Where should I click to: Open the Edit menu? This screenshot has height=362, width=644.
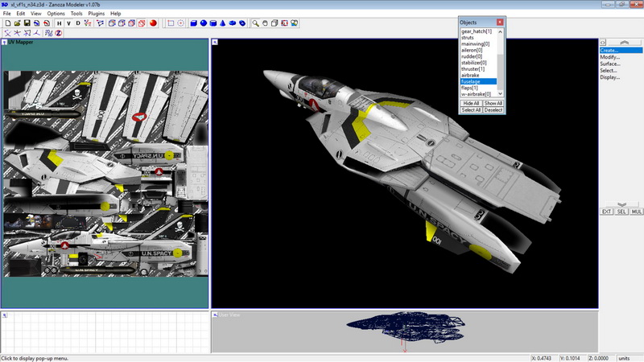(21, 14)
